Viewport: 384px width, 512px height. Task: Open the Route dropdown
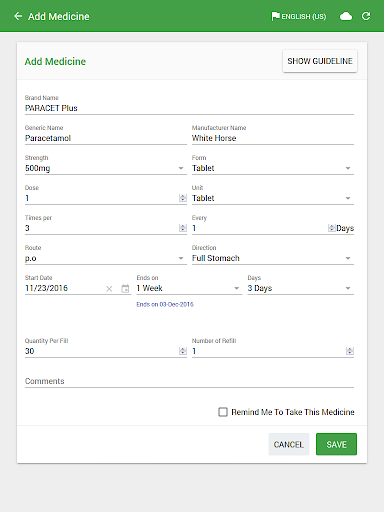pyautogui.click(x=106, y=258)
